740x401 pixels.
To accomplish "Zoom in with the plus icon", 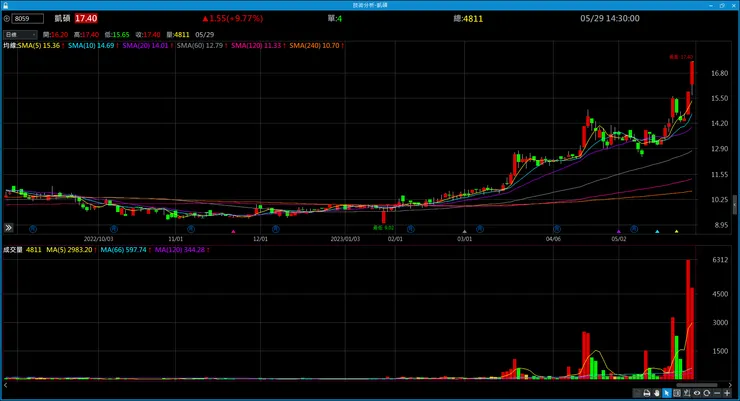I will click(x=727, y=393).
